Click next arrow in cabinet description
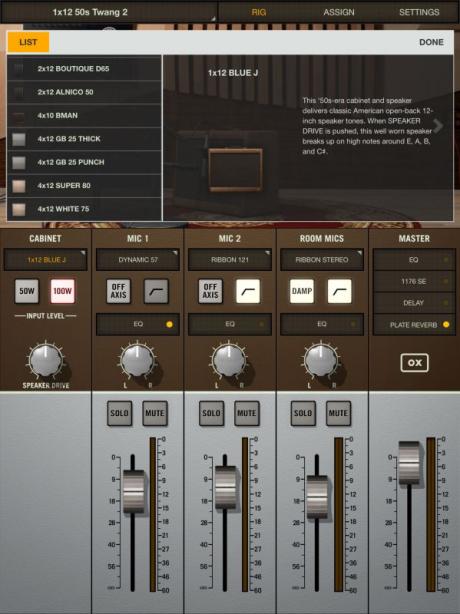This screenshot has width=460, height=614. click(438, 126)
